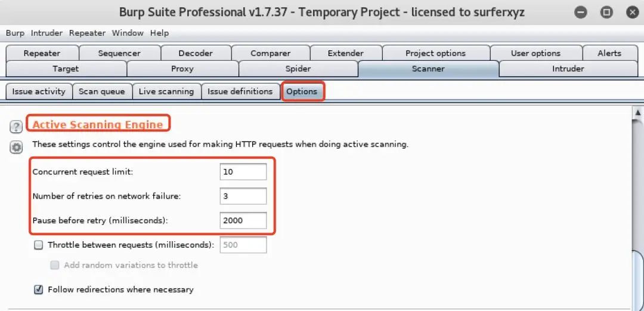
Task: Select the Scanner tab
Action: [x=428, y=69]
